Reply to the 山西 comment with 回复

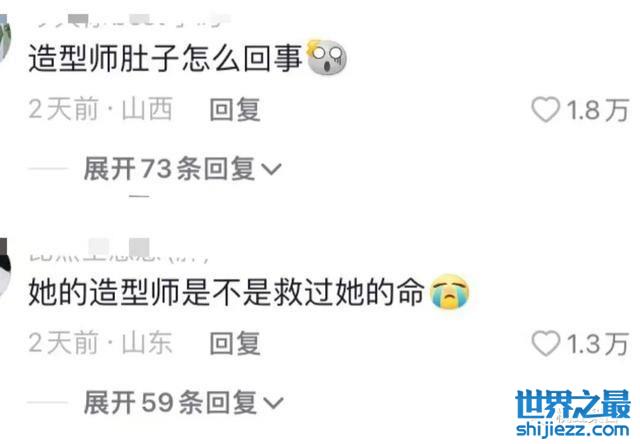(235, 110)
